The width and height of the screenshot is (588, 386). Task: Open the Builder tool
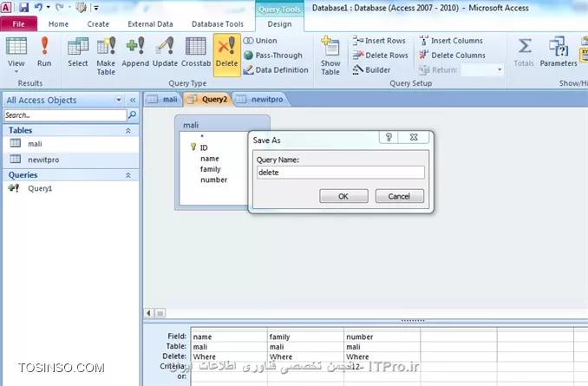pos(371,70)
